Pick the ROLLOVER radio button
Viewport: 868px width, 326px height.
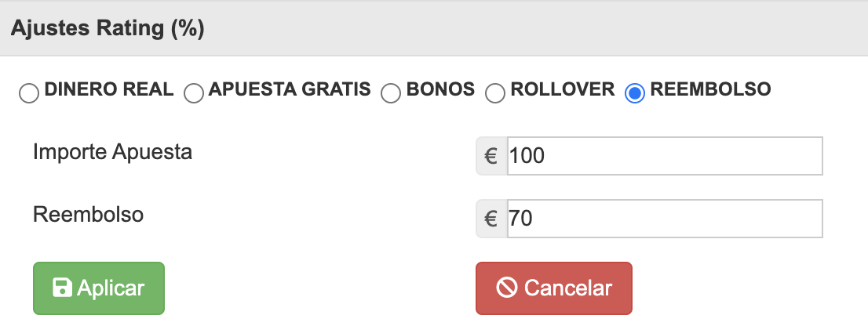(x=494, y=94)
